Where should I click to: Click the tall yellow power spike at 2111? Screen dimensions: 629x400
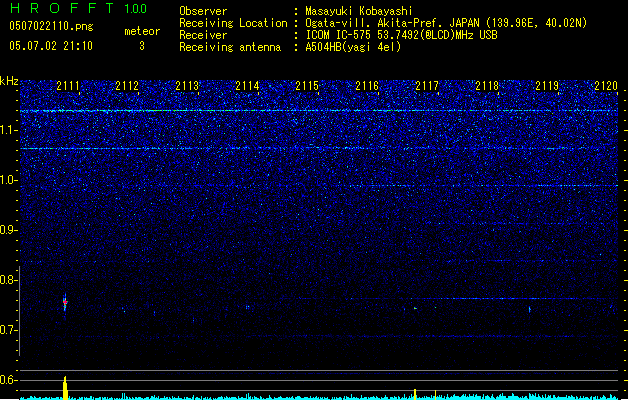(65, 388)
